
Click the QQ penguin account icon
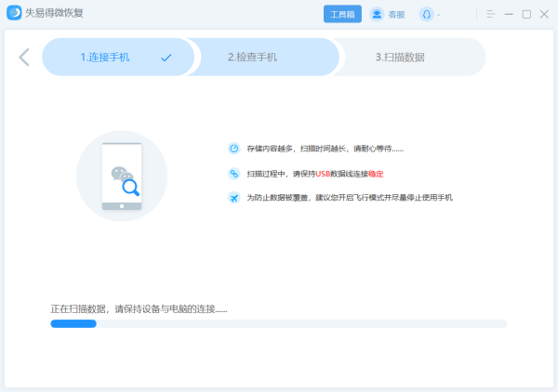point(426,14)
